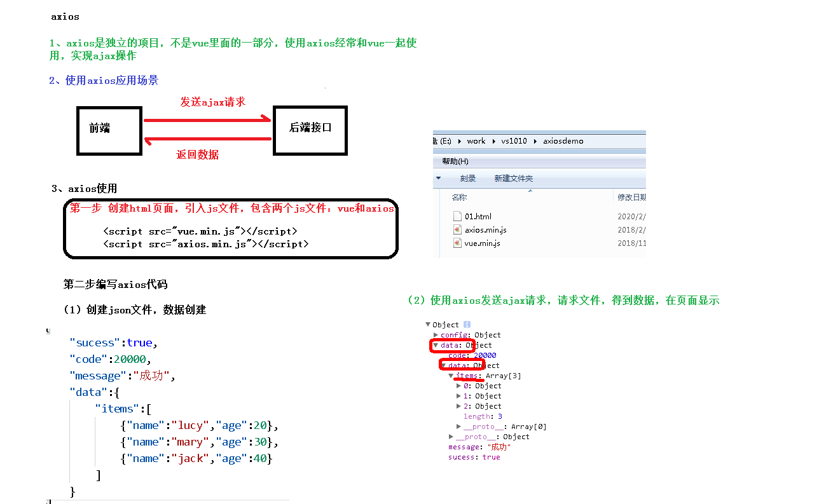Click the "items":[ JSON line
Image resolution: width=819 pixels, height=504 pixels.
[x=123, y=409]
